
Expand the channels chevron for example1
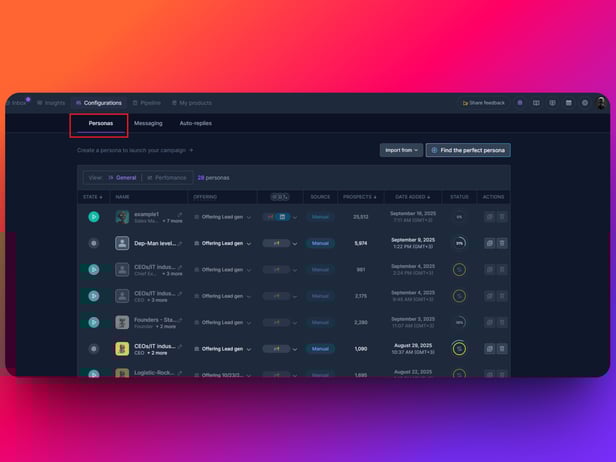295,217
